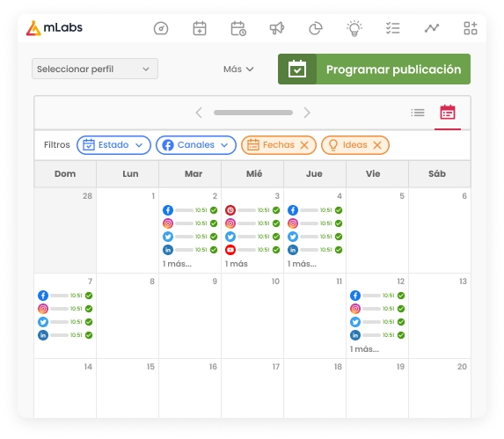Open LinkedIn post on day 4

[x=315, y=250]
